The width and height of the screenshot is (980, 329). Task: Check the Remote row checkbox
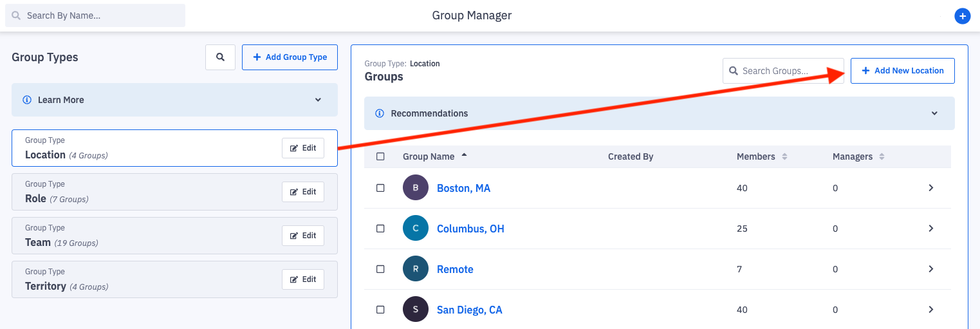pyautogui.click(x=380, y=269)
